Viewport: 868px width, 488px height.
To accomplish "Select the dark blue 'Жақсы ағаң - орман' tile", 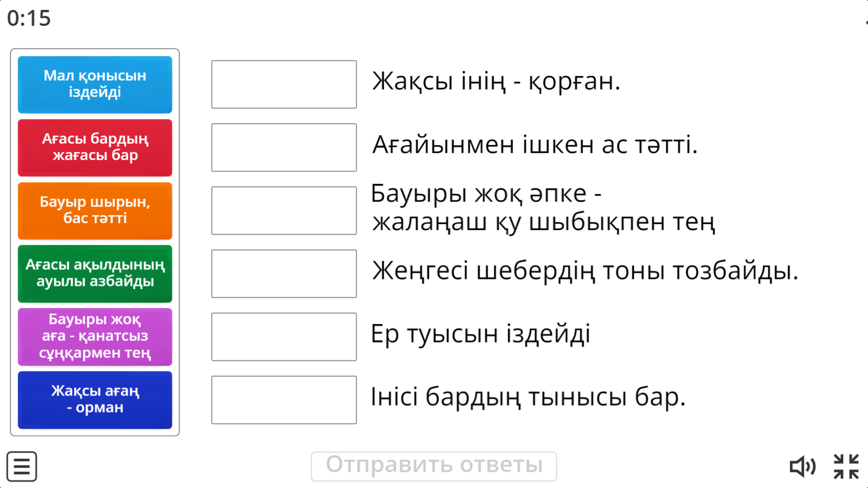I will [x=95, y=399].
